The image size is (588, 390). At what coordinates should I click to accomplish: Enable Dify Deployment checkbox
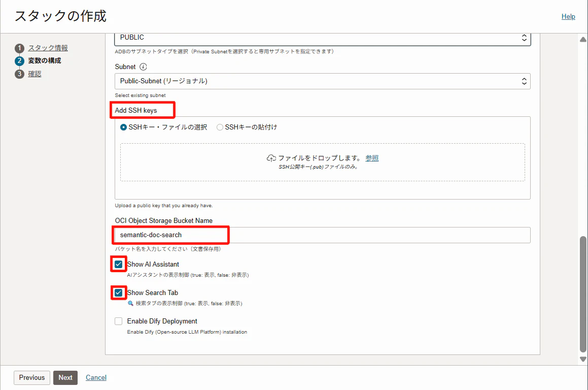[119, 321]
